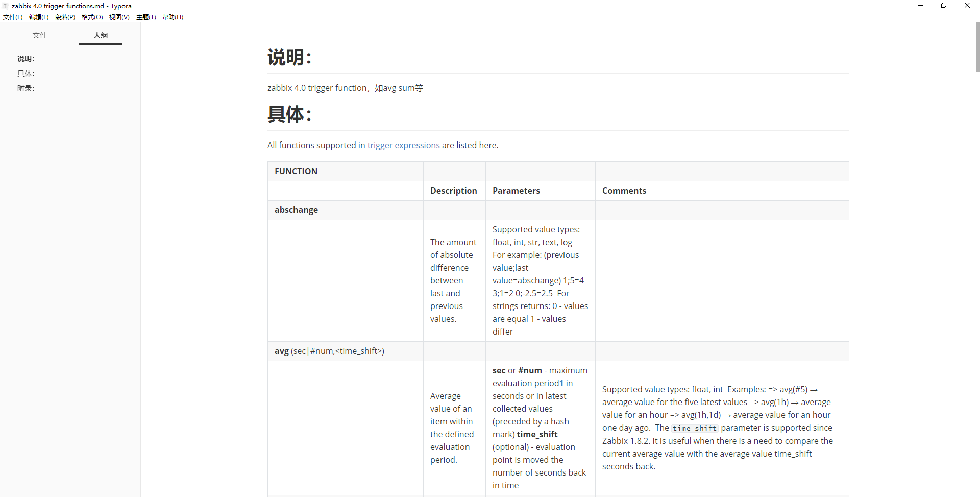The image size is (980, 497).
Task: Click the time_shift inline code text
Action: (695, 428)
